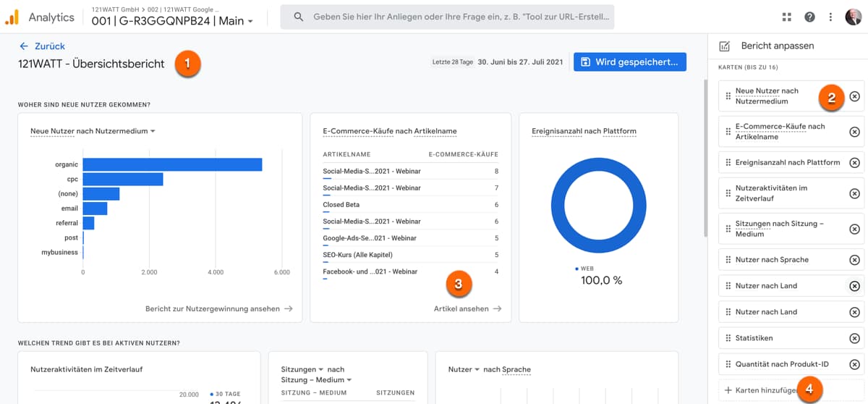Open the Nutzer dropdown in the Sprache card

[x=464, y=369]
